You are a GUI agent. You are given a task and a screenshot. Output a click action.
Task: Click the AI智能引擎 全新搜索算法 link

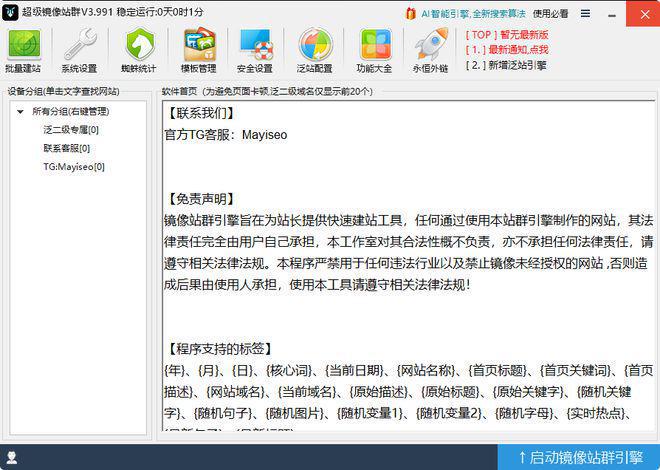471,13
